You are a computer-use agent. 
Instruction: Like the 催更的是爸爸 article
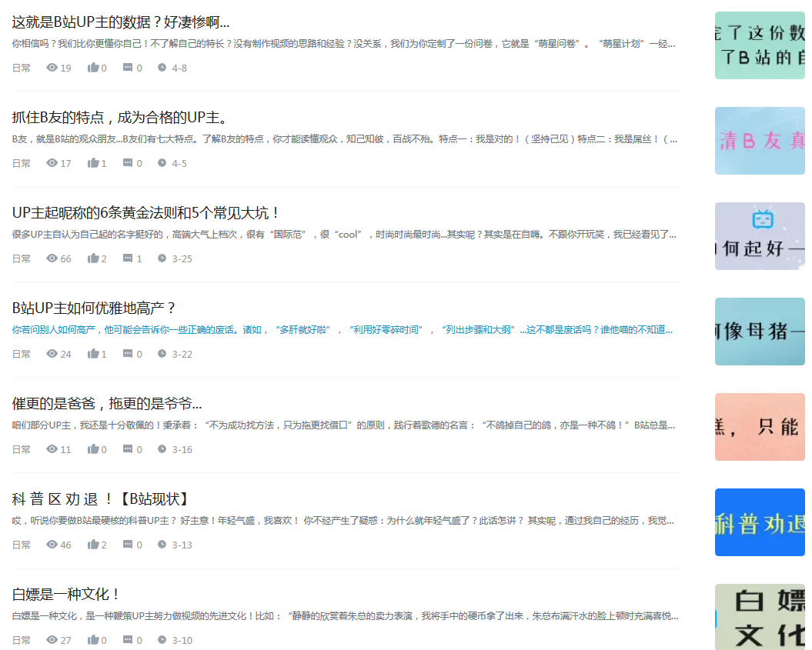93,448
